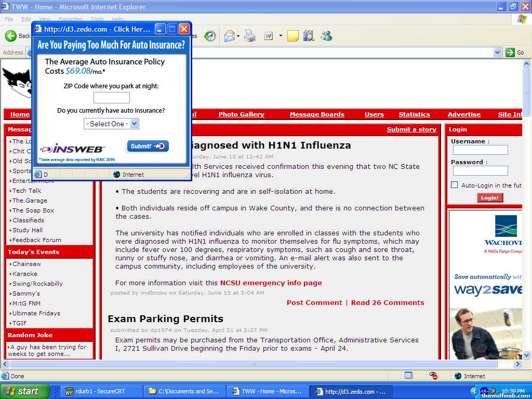Click the red Login! button
Viewport: 532px width, 399px height.
pos(490,197)
